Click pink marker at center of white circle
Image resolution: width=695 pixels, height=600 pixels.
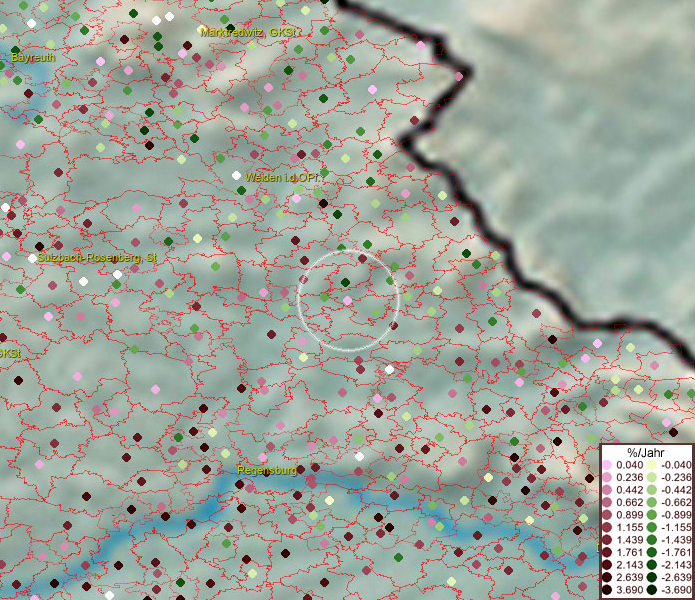tap(347, 300)
